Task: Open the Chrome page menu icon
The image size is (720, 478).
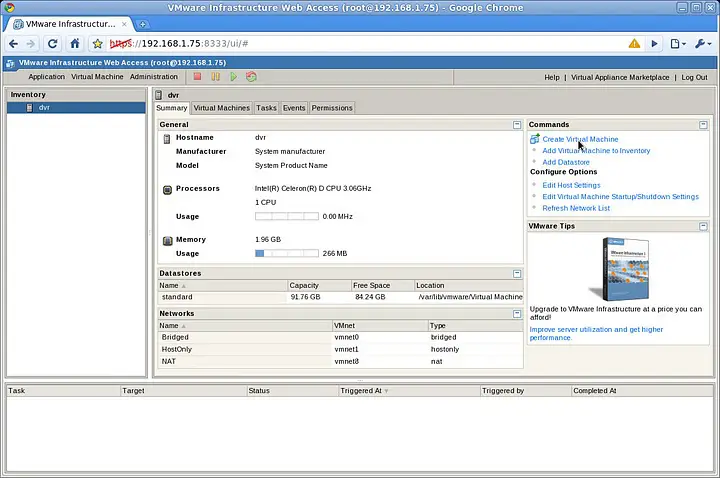Action: (678, 44)
